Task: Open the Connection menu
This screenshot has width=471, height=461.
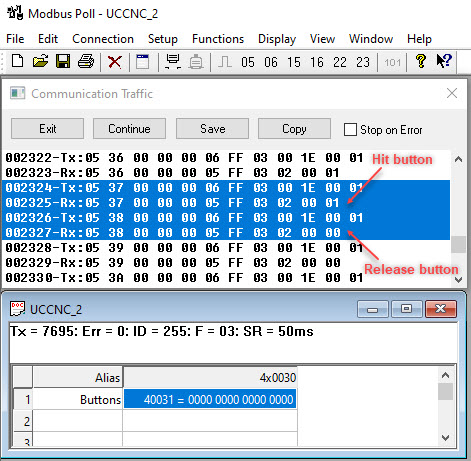Action: coord(103,39)
